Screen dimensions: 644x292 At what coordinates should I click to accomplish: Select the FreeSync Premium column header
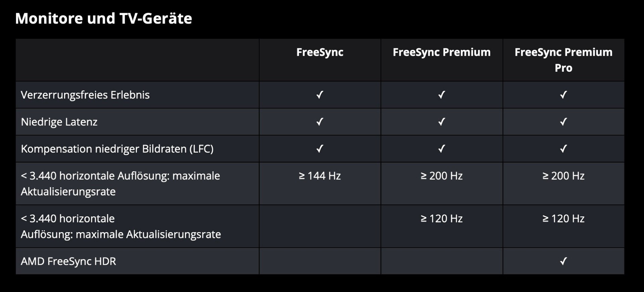441,52
